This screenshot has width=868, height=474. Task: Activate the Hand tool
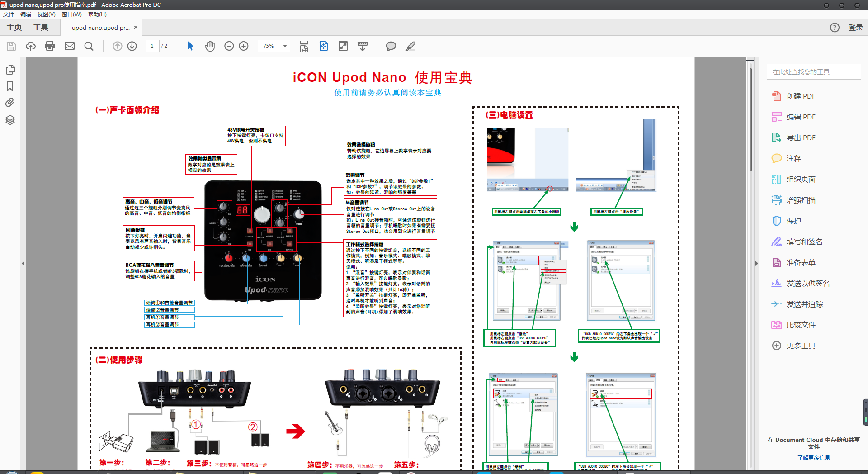pos(210,46)
